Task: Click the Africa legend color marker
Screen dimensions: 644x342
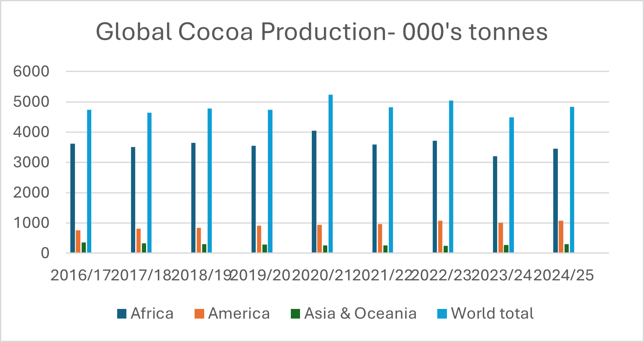Action: pyautogui.click(x=122, y=313)
